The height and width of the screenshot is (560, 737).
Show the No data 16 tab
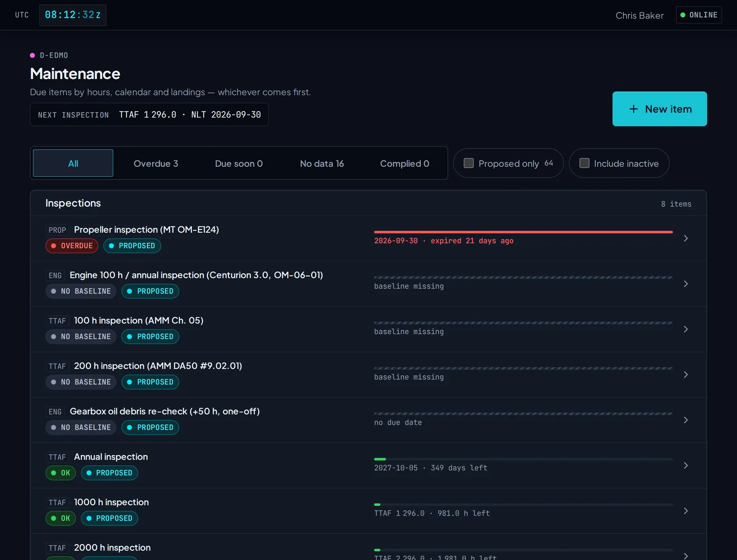[322, 163]
